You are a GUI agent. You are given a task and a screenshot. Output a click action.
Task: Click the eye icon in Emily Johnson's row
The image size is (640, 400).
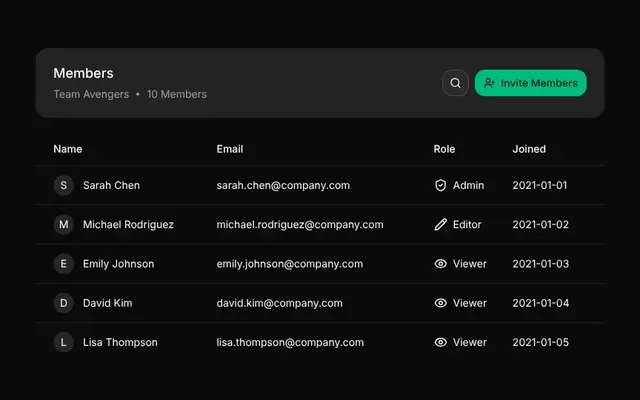tap(440, 264)
